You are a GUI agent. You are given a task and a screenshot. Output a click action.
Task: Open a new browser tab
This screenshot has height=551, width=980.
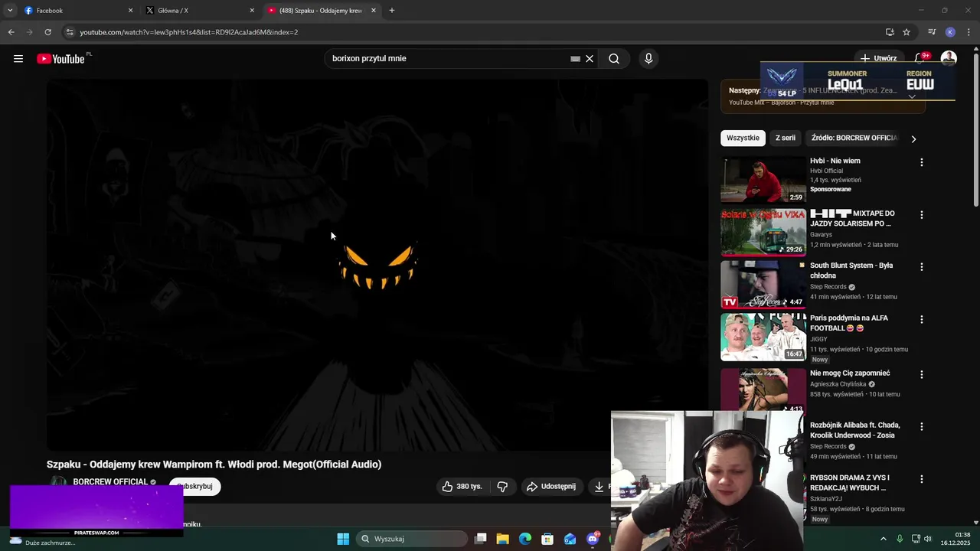tap(392, 11)
